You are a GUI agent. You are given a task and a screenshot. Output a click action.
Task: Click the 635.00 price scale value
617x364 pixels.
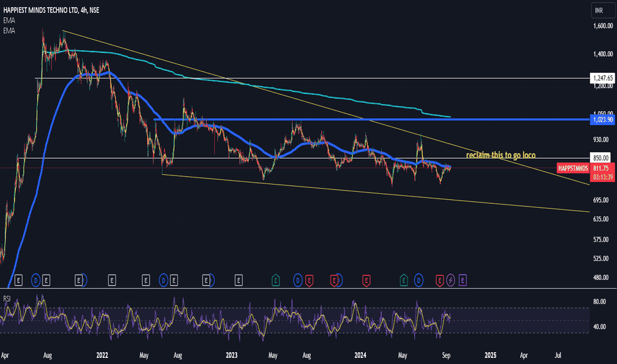point(600,219)
